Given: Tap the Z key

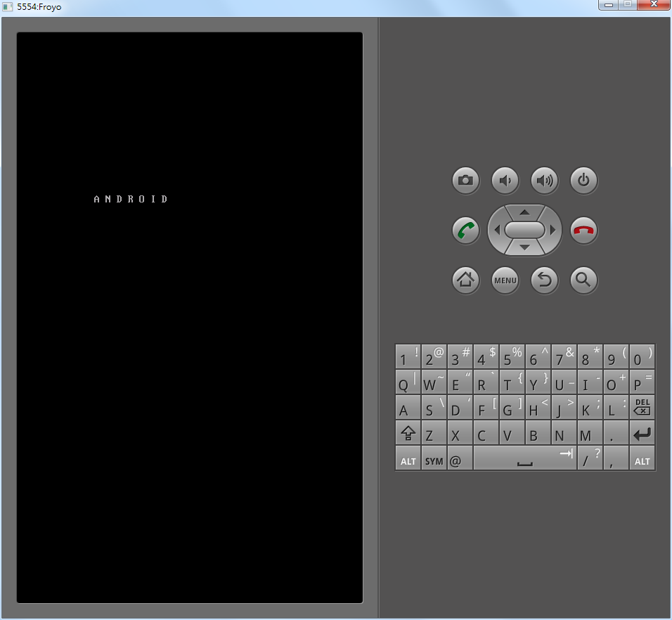Looking at the screenshot, I should [x=434, y=433].
